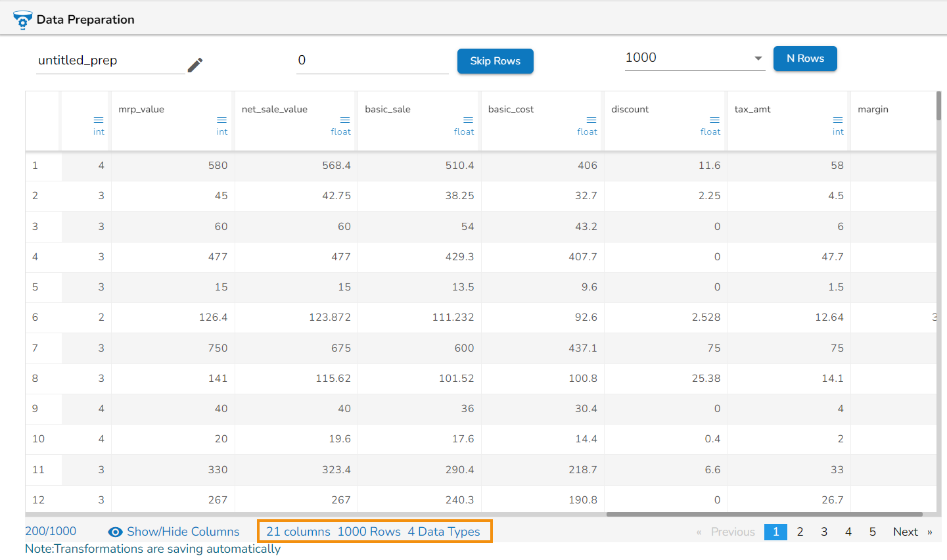Open the tax_amt column menu icon
Image resolution: width=947 pixels, height=560 pixels.
click(837, 120)
